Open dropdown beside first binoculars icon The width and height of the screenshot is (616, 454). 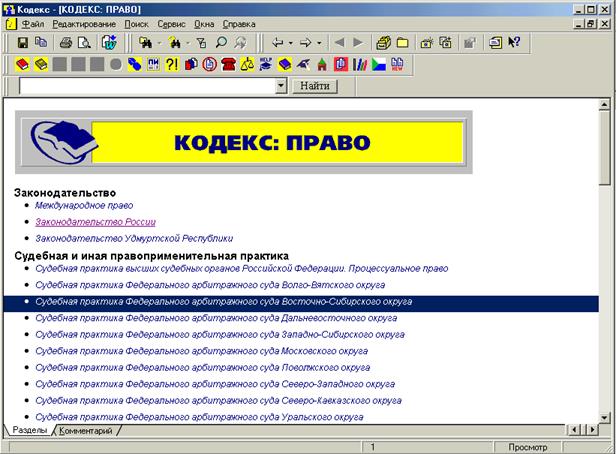(159, 43)
